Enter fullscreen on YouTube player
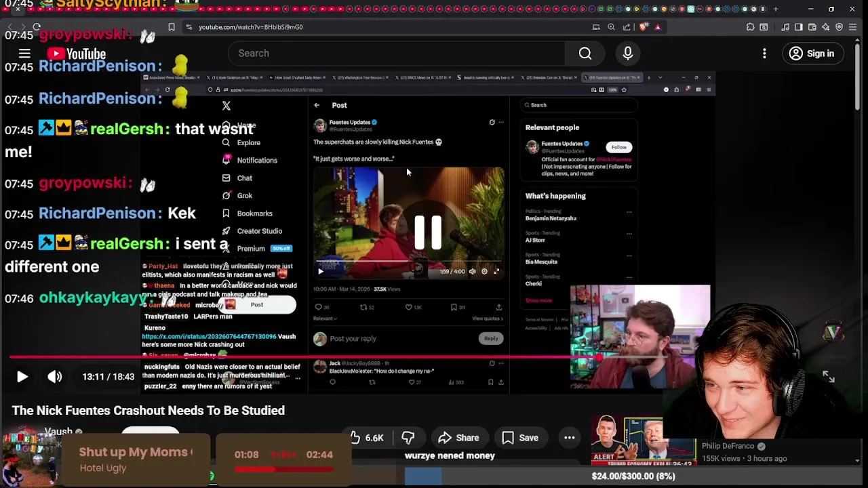Image resolution: width=868 pixels, height=488 pixels. coord(829,376)
